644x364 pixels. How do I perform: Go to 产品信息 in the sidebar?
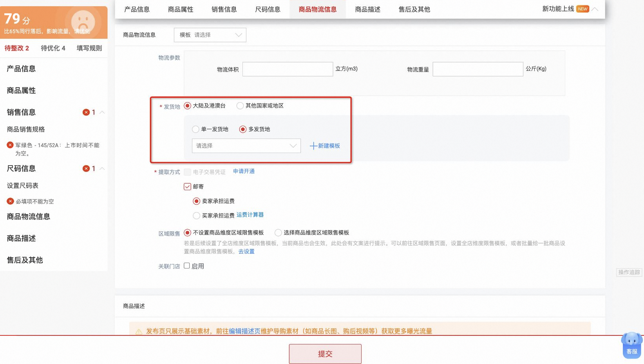(21, 69)
